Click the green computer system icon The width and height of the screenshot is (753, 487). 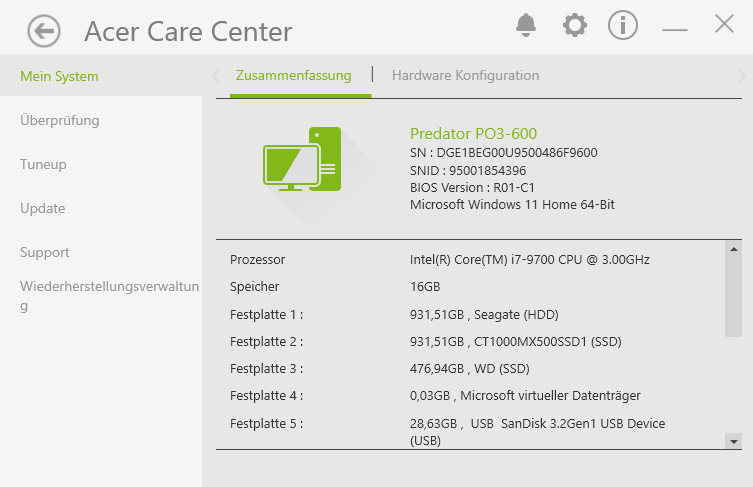click(302, 159)
